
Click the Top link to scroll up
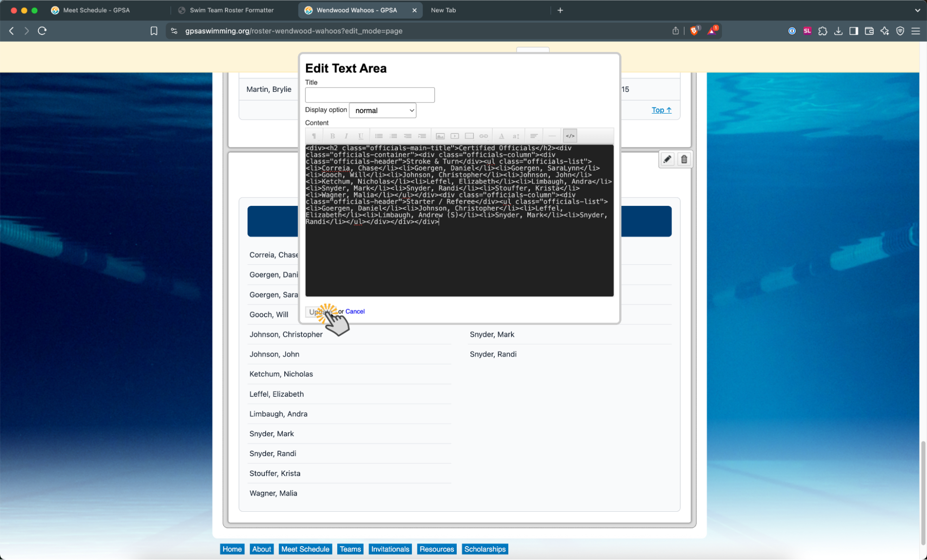[661, 110]
